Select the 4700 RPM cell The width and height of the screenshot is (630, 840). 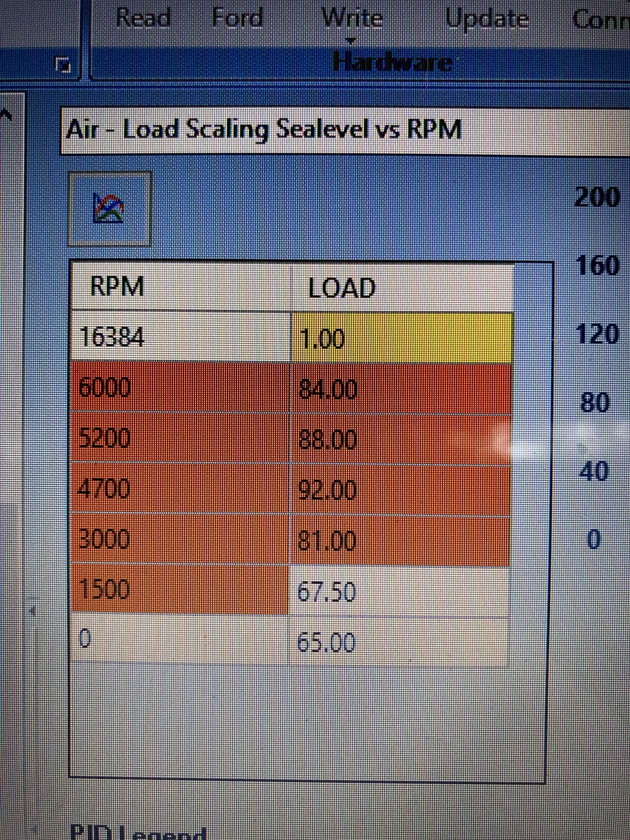[180, 488]
